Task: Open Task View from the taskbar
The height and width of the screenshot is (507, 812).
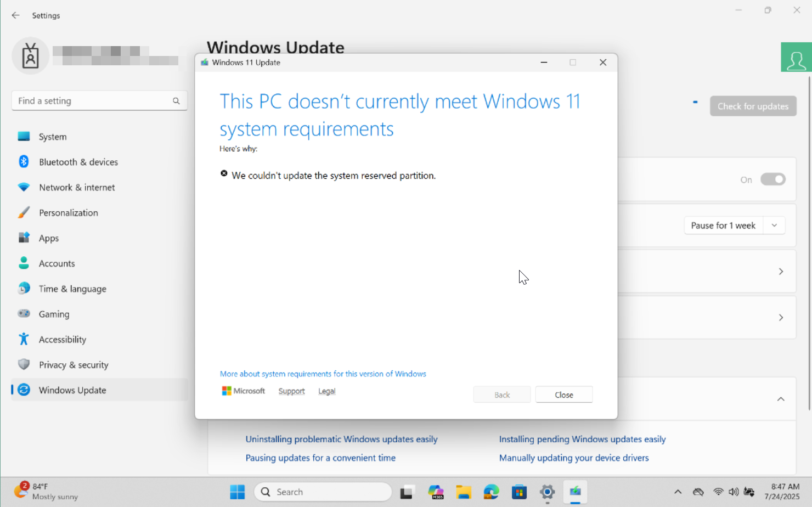Action: 407,492
